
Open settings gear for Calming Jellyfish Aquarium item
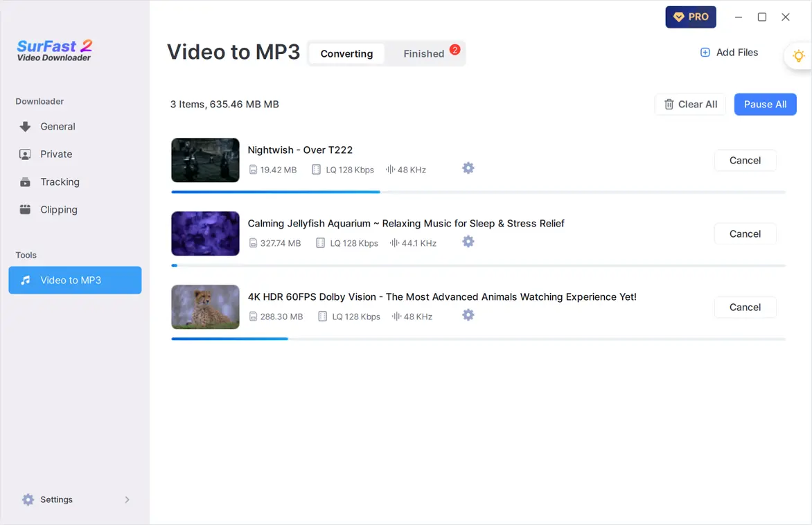coord(468,242)
